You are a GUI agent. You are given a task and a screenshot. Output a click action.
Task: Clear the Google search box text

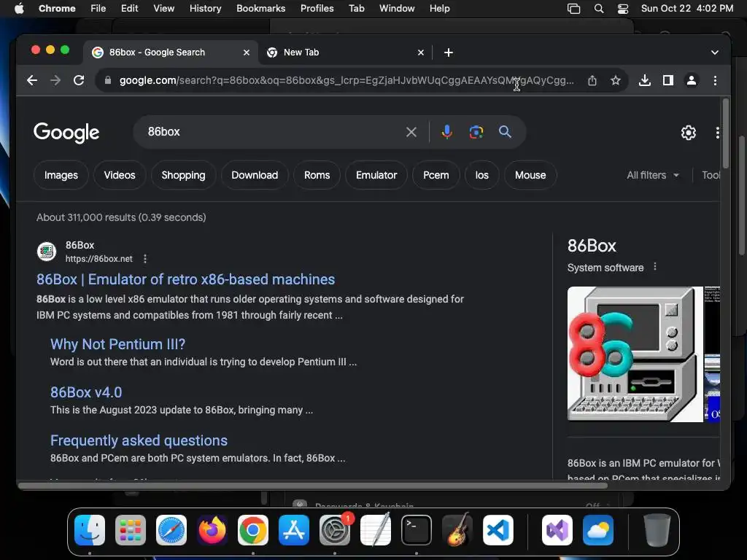tap(411, 132)
